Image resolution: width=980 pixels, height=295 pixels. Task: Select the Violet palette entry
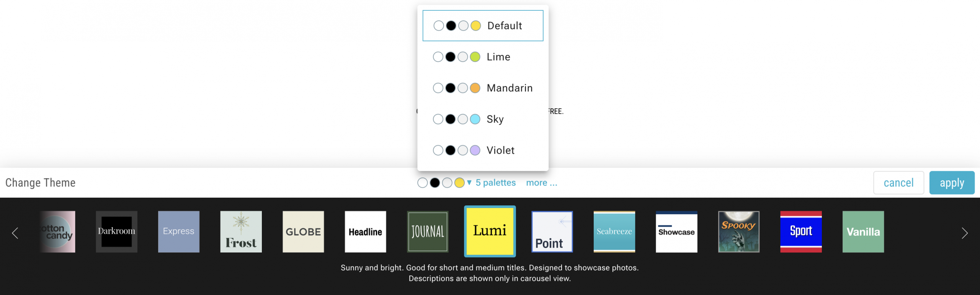click(x=482, y=150)
